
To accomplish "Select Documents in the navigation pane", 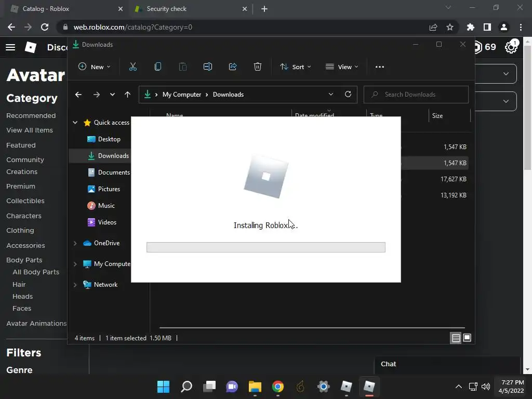I will pos(109,172).
